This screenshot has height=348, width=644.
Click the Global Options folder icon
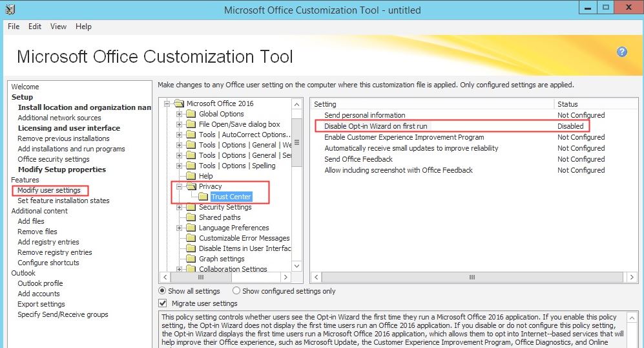pos(191,114)
